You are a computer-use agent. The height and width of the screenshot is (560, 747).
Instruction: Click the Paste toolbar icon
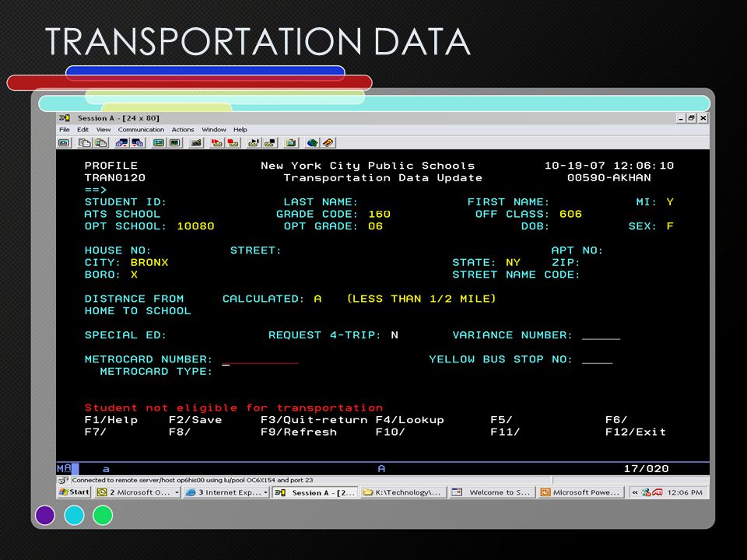(x=100, y=142)
